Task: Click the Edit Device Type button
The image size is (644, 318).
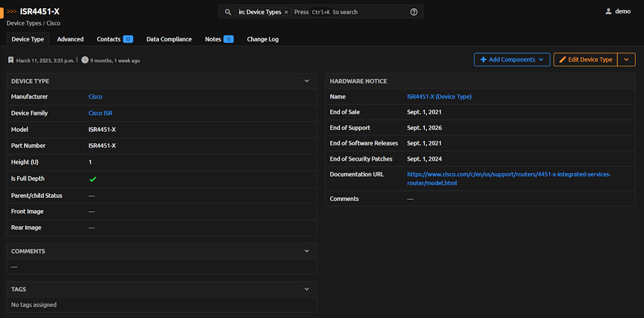Action: (585, 60)
